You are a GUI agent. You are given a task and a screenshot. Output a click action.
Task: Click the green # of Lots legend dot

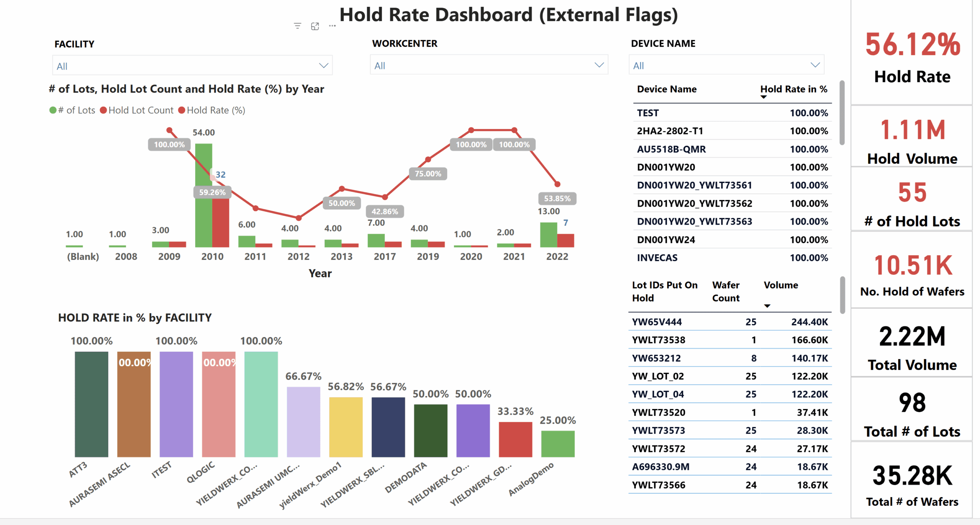[53, 111]
